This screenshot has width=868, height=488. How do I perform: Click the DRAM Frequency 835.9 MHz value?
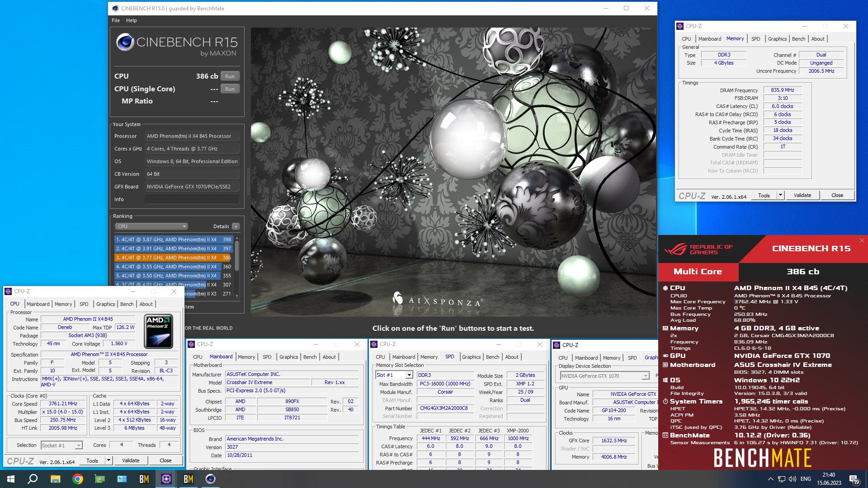[x=782, y=90]
